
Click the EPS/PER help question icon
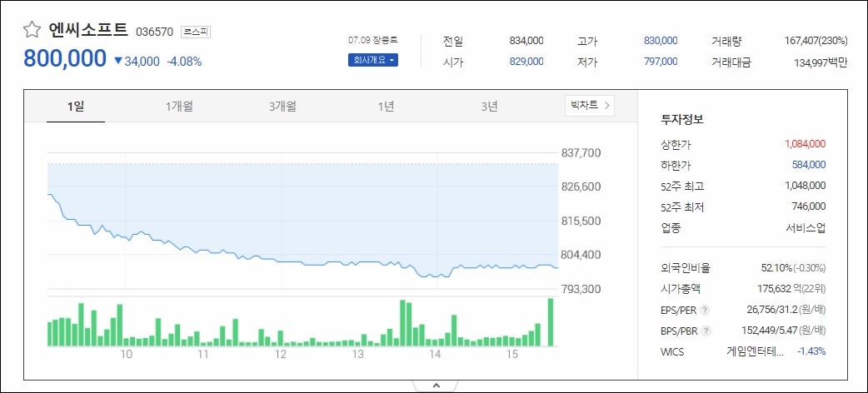(706, 310)
